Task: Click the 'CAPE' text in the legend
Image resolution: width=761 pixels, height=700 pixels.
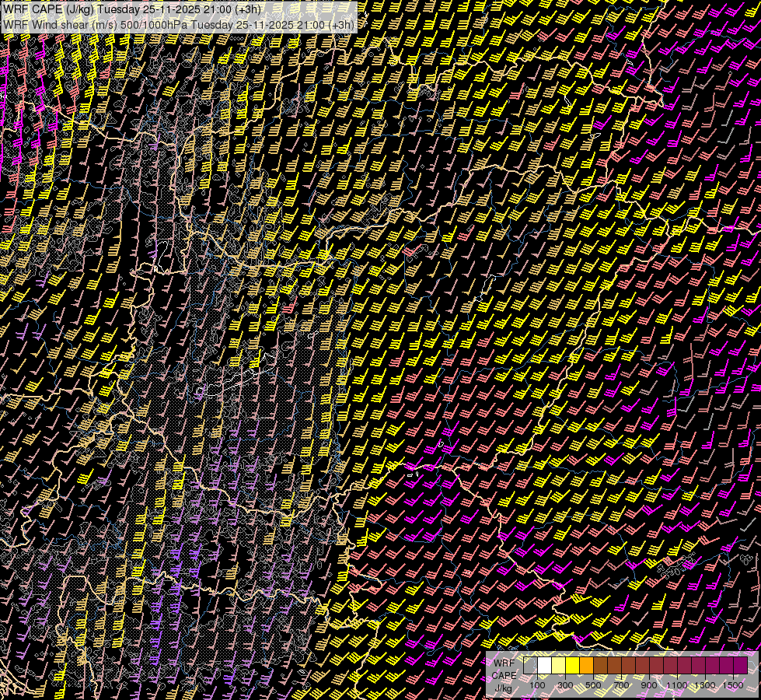Action: 504,676
